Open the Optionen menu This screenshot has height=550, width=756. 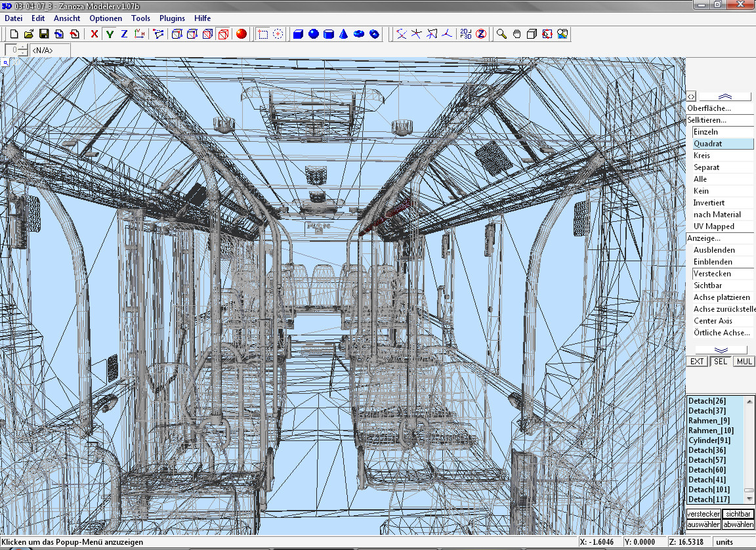[x=106, y=18]
